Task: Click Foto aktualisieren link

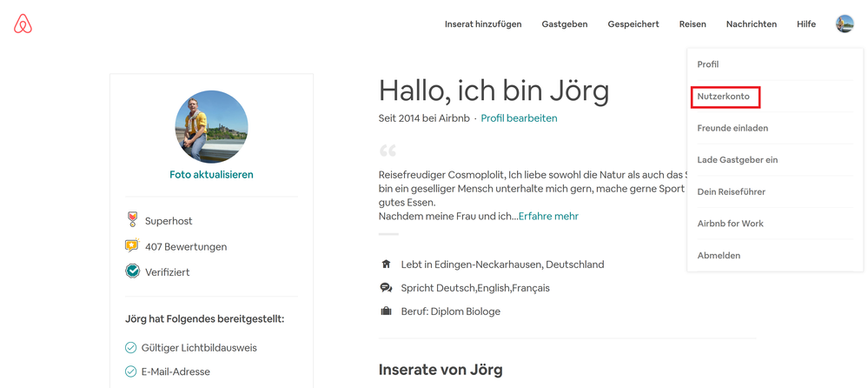Action: click(211, 175)
